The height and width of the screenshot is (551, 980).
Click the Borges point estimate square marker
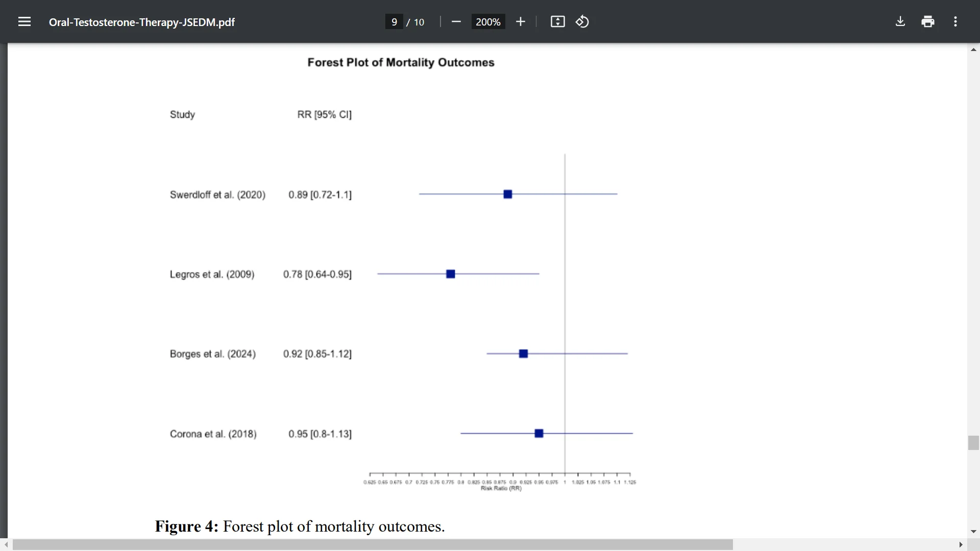pyautogui.click(x=523, y=354)
